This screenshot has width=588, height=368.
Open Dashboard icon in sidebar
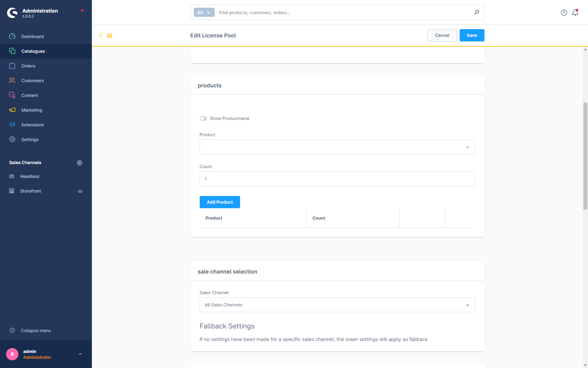tap(12, 36)
